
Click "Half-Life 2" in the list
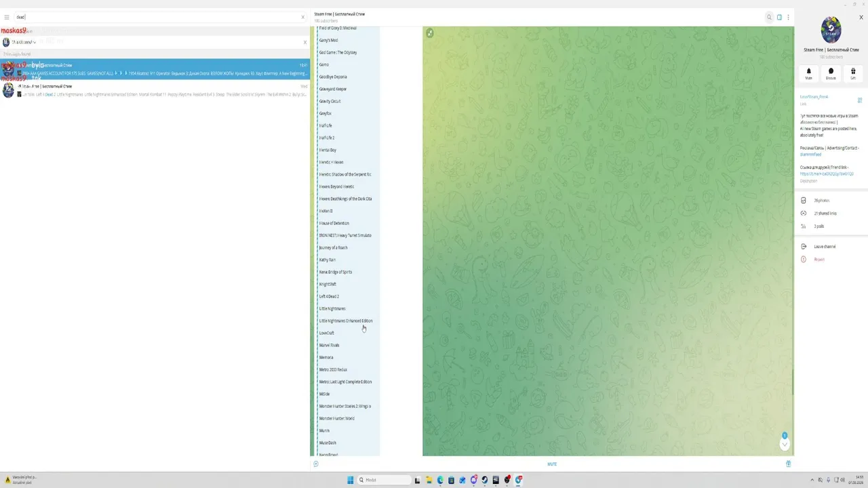click(327, 138)
